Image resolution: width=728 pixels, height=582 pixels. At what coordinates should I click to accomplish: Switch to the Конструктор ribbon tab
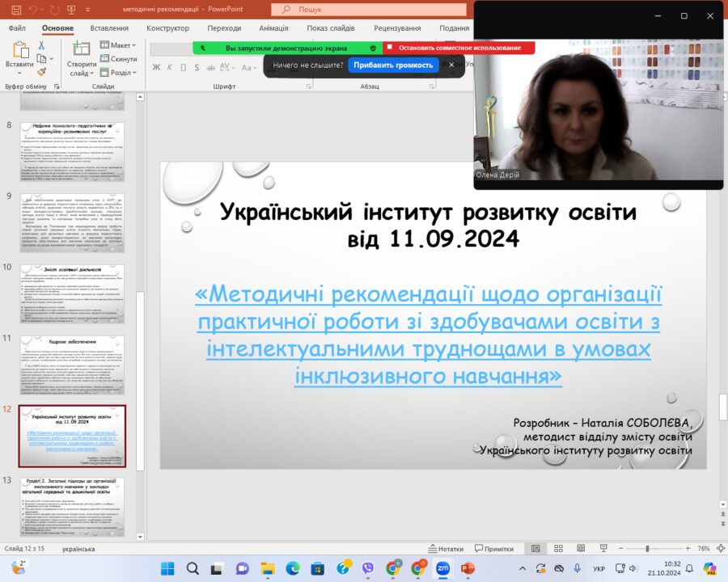pos(167,28)
